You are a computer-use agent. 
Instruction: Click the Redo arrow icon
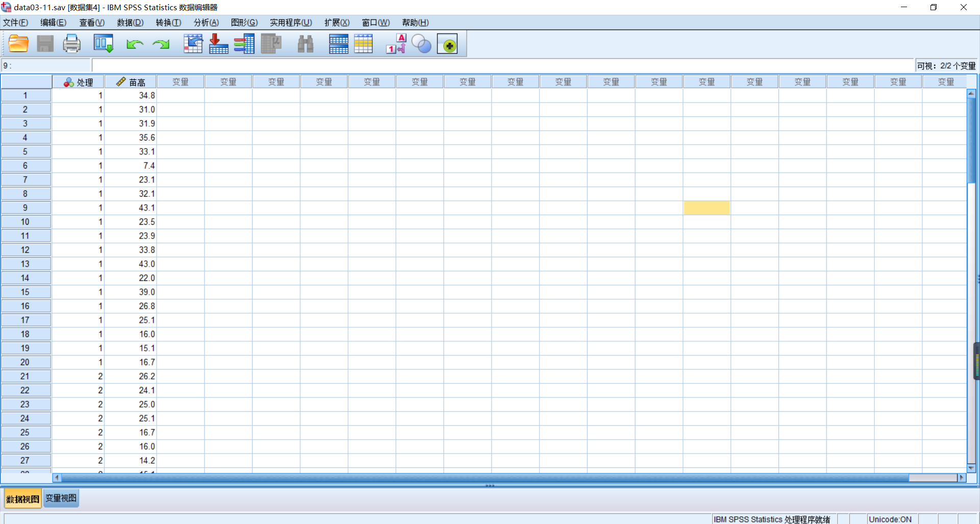(161, 44)
